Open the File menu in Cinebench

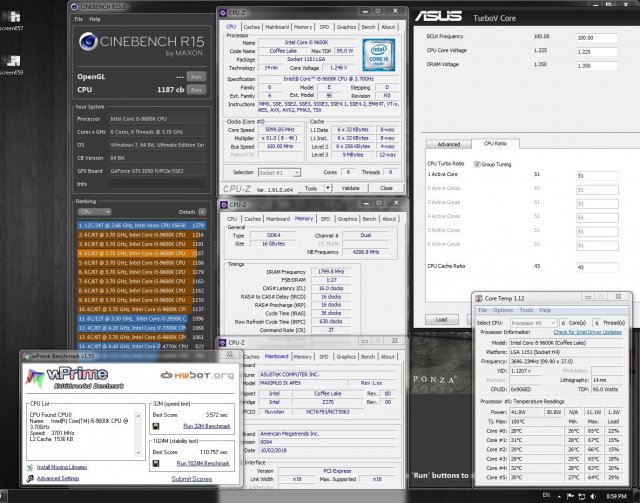[79, 19]
